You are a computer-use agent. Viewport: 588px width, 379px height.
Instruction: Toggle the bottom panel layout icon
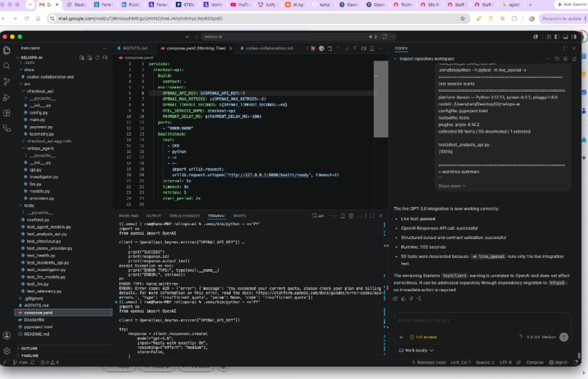click(565, 36)
